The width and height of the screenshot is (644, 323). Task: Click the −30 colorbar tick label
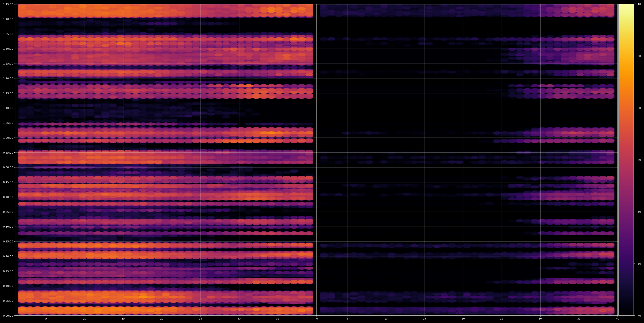click(638, 108)
